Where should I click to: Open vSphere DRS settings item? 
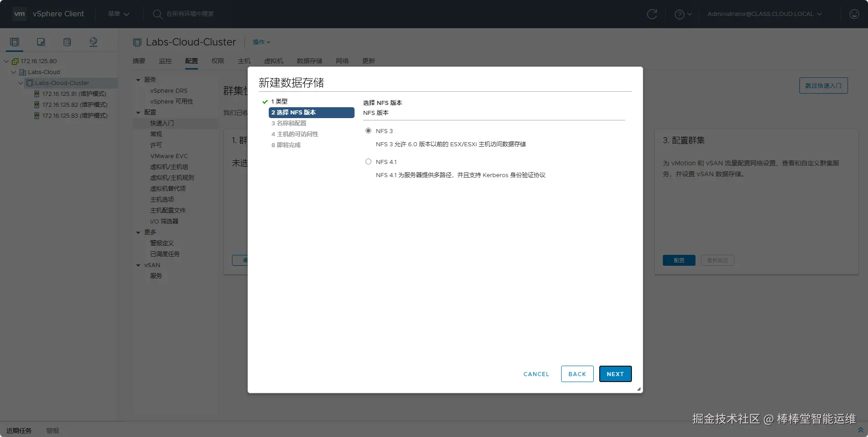[x=169, y=91]
